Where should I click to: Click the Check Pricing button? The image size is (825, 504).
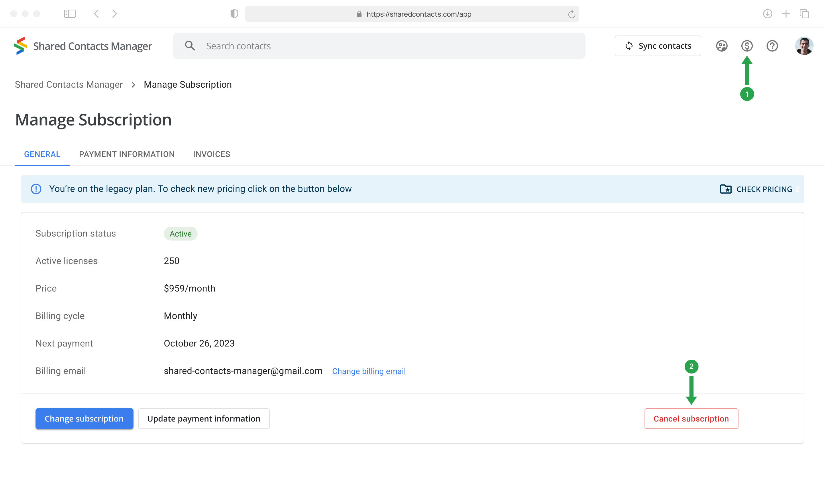pyautogui.click(x=756, y=189)
